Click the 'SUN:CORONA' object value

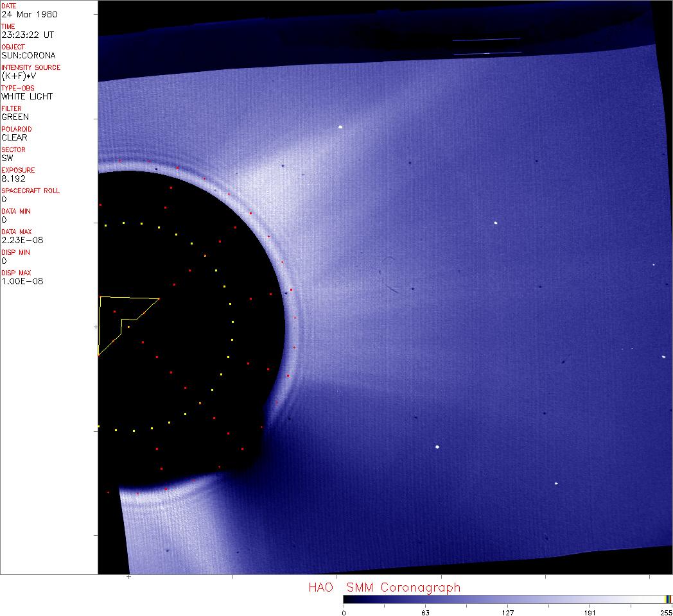28,55
